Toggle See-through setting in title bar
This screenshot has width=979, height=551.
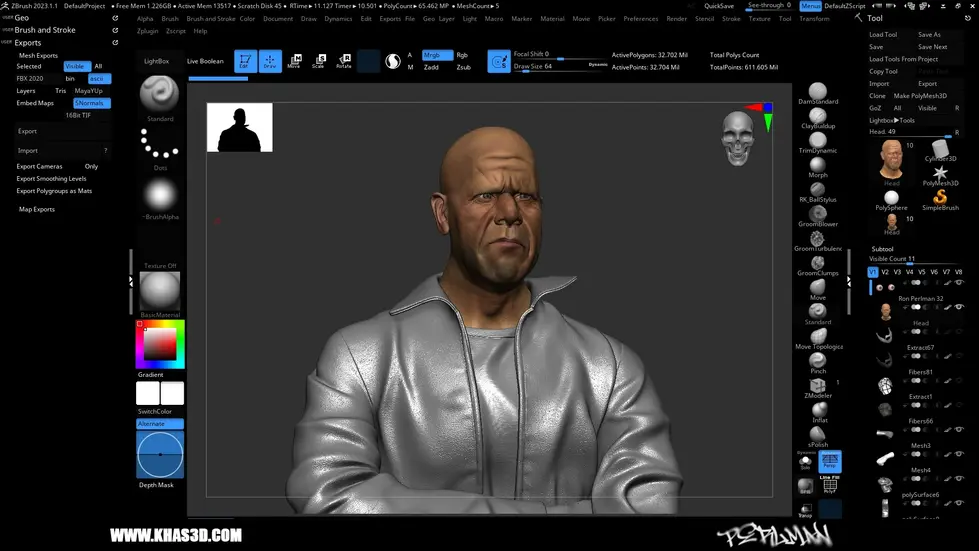point(770,6)
